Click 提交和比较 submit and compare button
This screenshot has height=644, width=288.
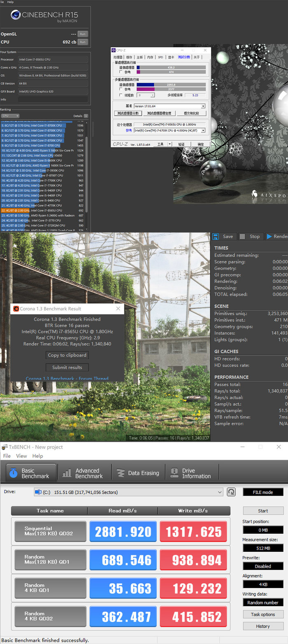(x=191, y=113)
